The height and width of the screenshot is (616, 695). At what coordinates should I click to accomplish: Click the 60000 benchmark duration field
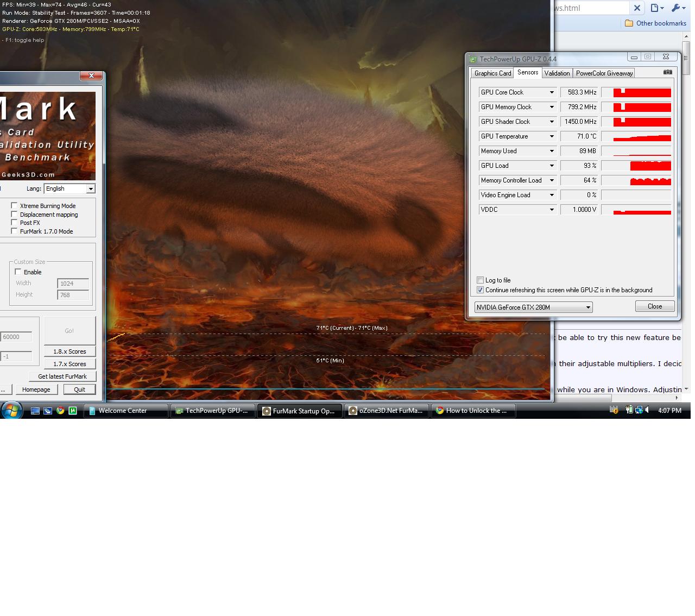pyautogui.click(x=16, y=337)
